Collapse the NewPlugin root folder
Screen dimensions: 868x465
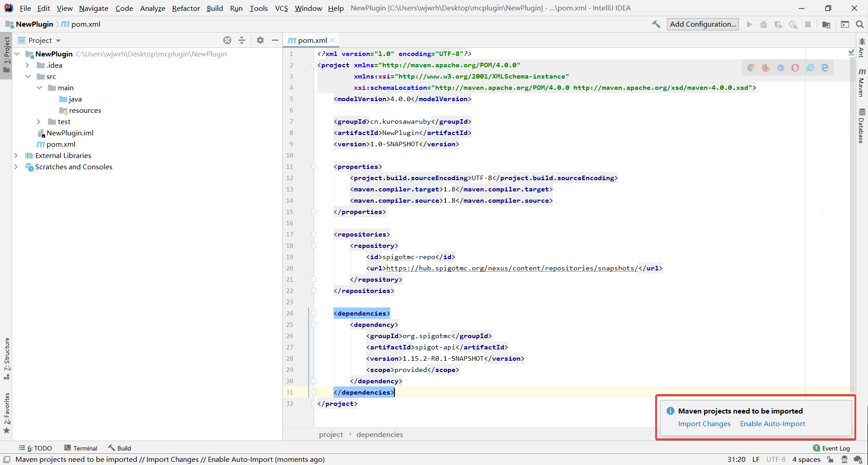point(17,54)
